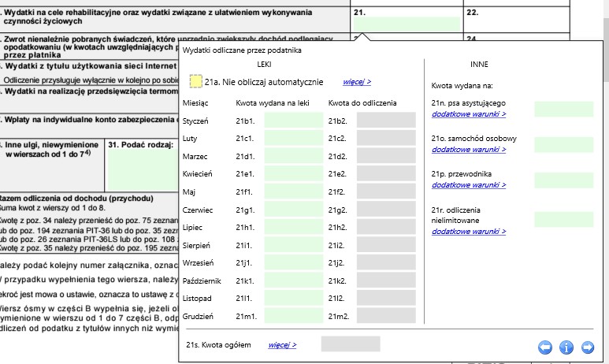Open 'dodatkowe warunki' under 21o samochód osobowy
Viewport: 609px width, 364px height.
(469, 150)
